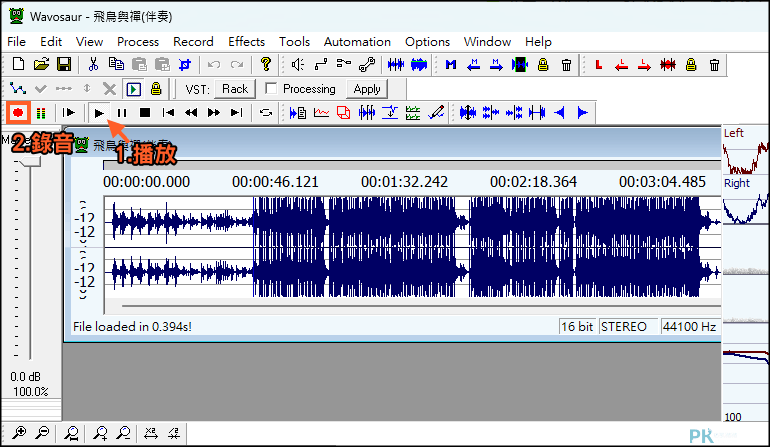Image resolution: width=770 pixels, height=447 pixels.
Task: Open the Tools menu
Action: pos(294,42)
